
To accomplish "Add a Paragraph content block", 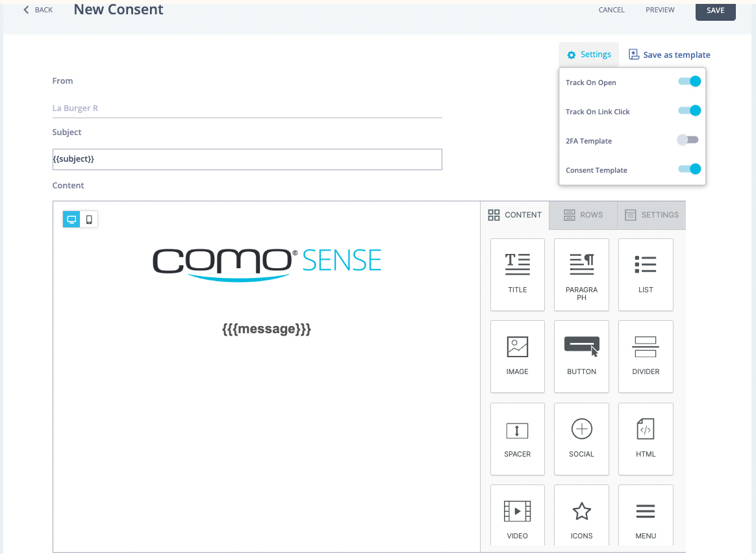I will click(581, 275).
